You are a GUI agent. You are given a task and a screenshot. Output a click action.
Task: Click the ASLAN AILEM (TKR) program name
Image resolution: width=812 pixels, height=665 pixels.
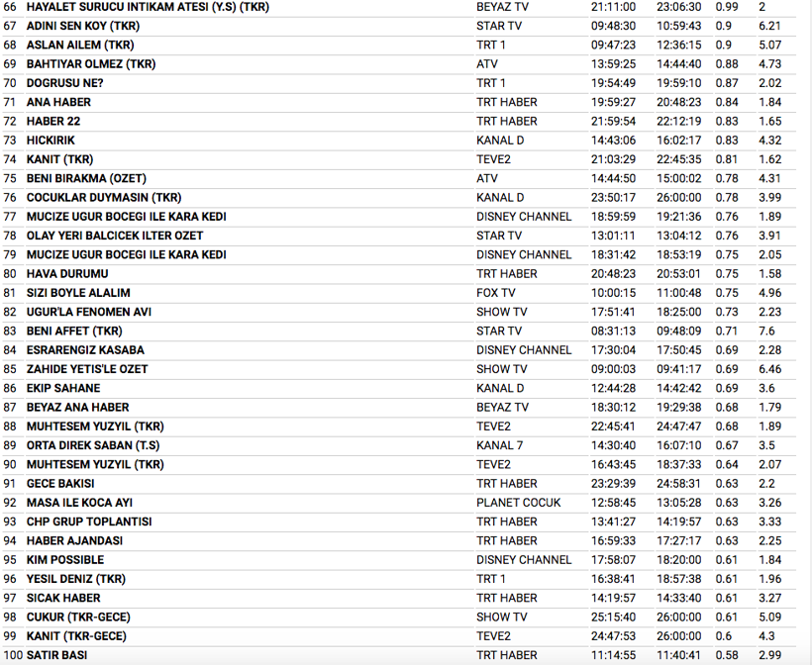[80, 45]
